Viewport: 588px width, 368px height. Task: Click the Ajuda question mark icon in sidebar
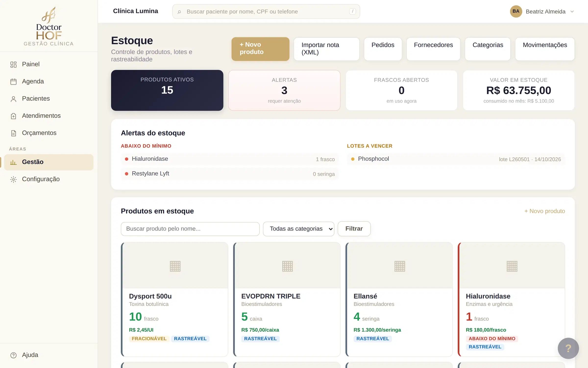pos(13,355)
